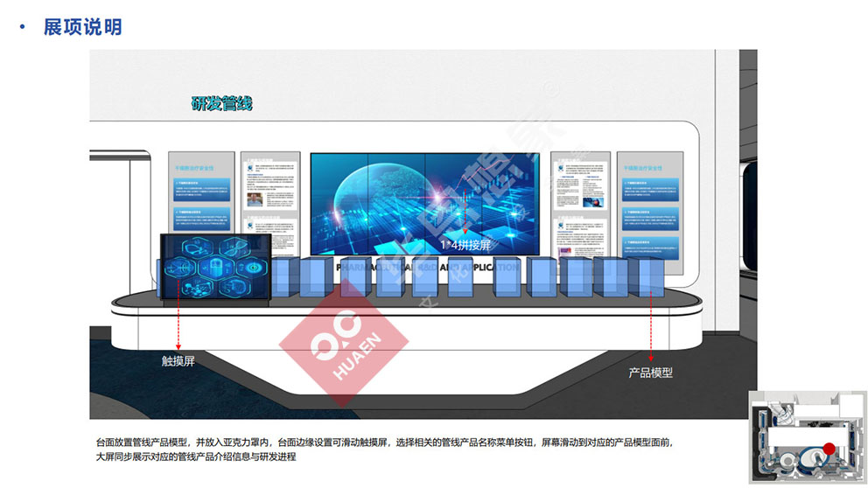
Task: Tap the molecule network hexagon icon
Action: click(x=196, y=288)
